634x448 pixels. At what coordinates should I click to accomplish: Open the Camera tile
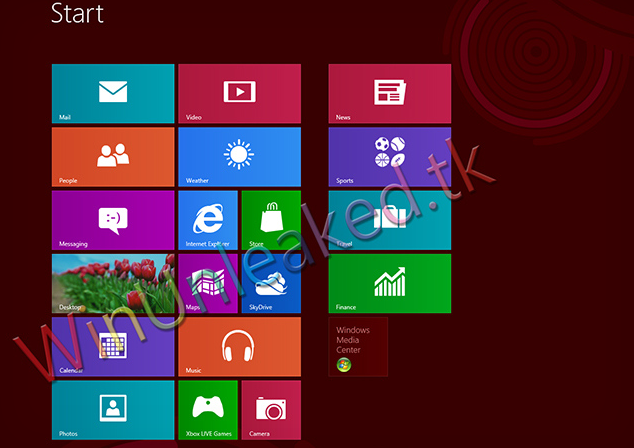point(271,409)
